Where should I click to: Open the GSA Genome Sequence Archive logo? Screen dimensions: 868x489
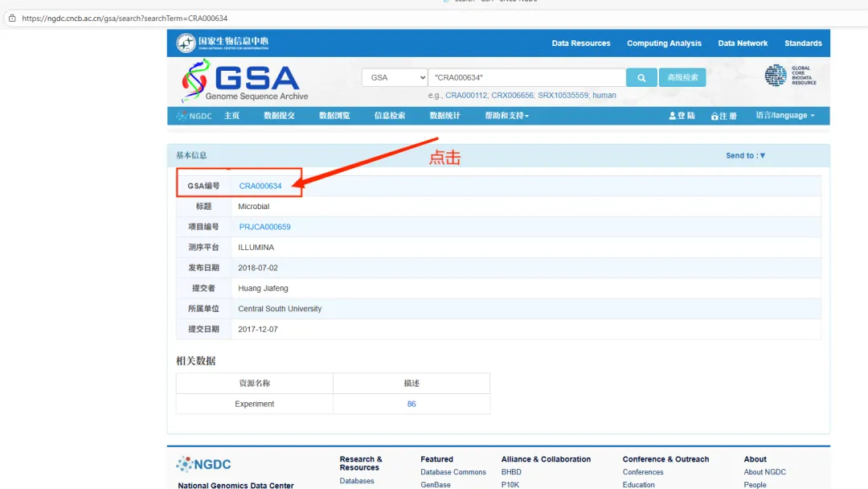pyautogui.click(x=244, y=81)
